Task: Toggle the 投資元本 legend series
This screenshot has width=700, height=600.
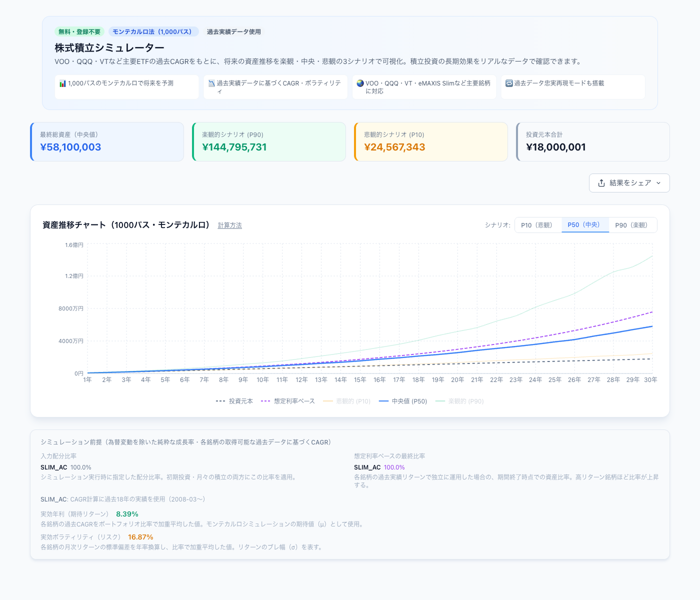Action: (234, 401)
